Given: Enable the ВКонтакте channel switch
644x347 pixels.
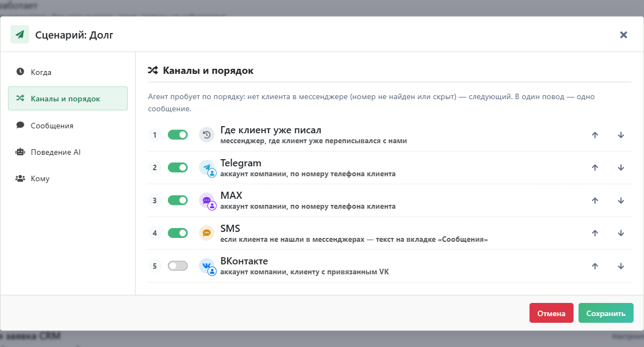Looking at the screenshot, I should (178, 266).
